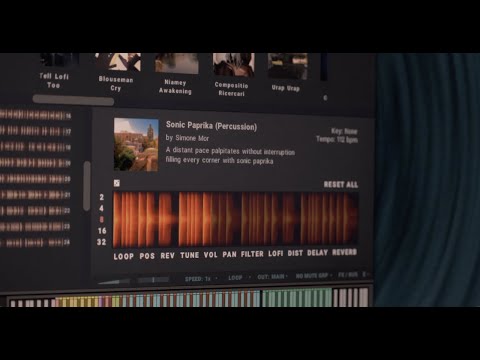Select loop waveform row 23
Screen dimensions: 480x360
click(x=35, y=227)
